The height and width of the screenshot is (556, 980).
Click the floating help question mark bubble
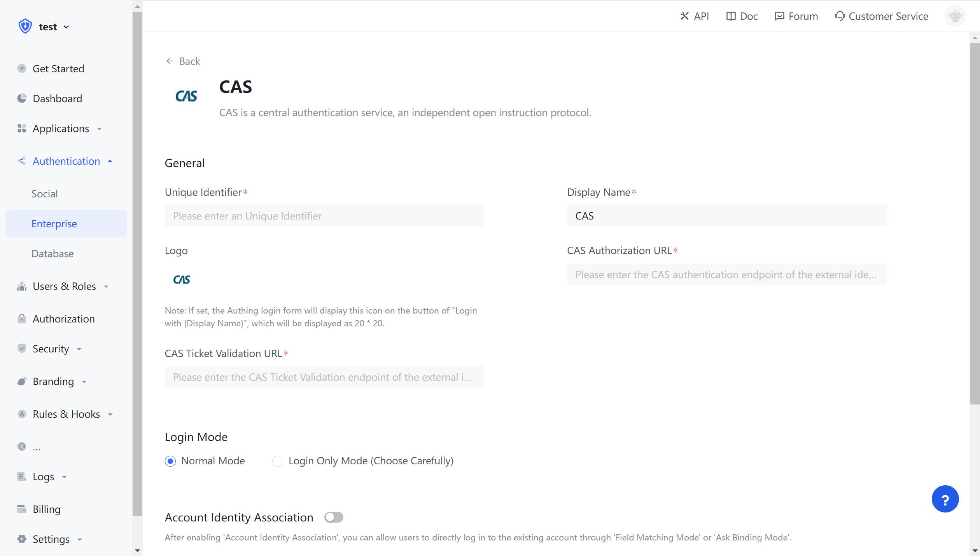pos(945,499)
